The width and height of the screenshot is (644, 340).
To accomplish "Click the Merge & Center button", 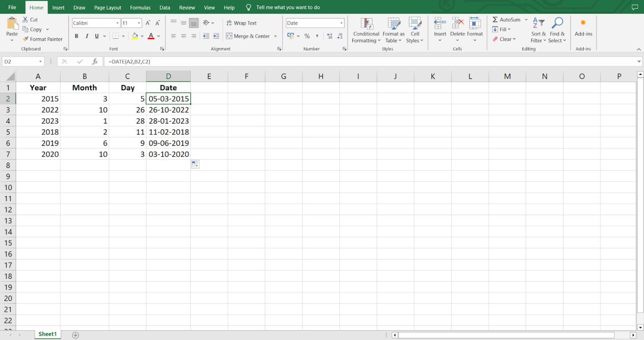I will (x=248, y=36).
